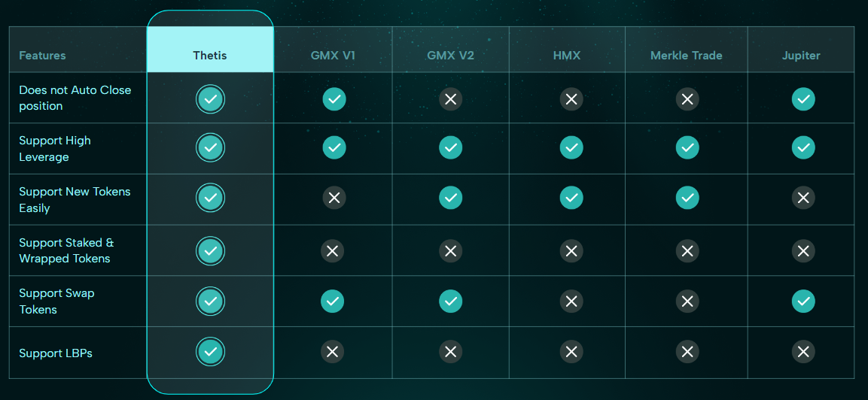Click Jupiter checkmark for Support Swap Tokens

pos(803,301)
